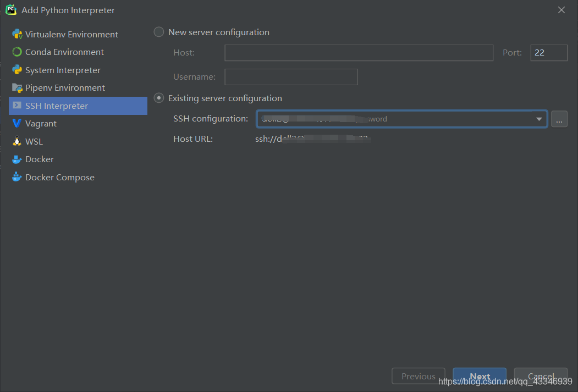Click the Virtualenv Environment python icon

[x=17, y=34]
